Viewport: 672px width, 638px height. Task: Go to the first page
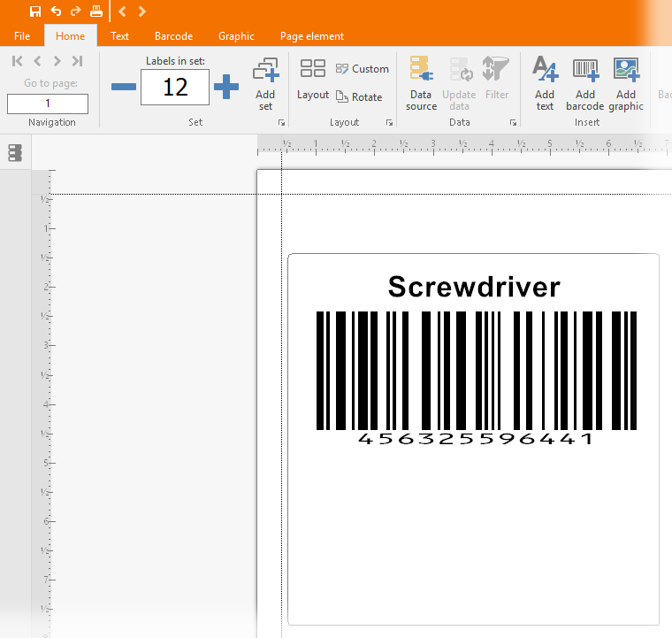17,61
